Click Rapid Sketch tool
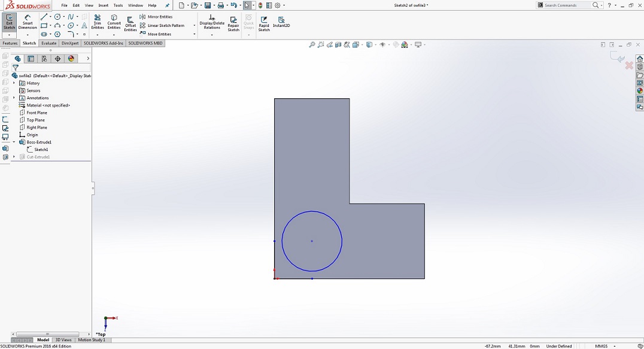Viewport: 644px width, 349px height. tap(264, 24)
